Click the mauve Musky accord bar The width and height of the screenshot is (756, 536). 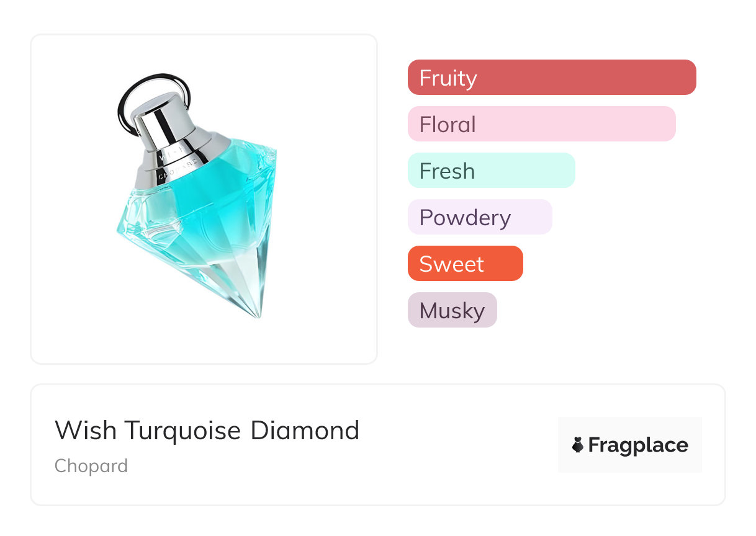452,310
